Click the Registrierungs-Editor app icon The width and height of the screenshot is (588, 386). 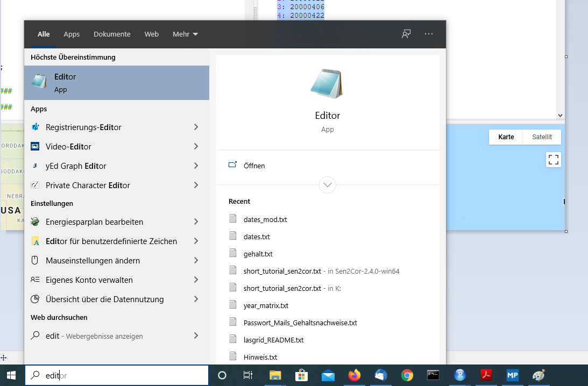pyautogui.click(x=36, y=127)
